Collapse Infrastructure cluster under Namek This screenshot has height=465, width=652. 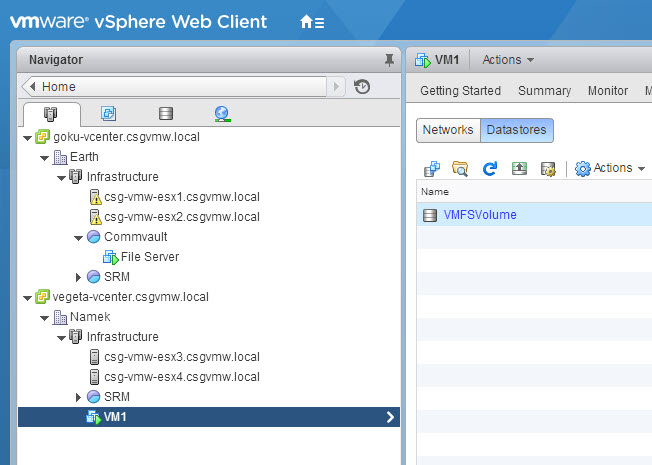click(x=62, y=338)
